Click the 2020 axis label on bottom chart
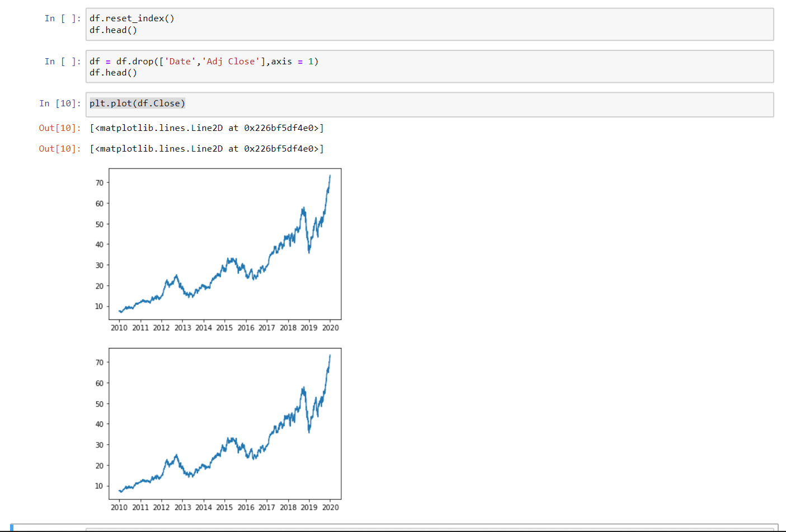786x532 pixels. 331,507
